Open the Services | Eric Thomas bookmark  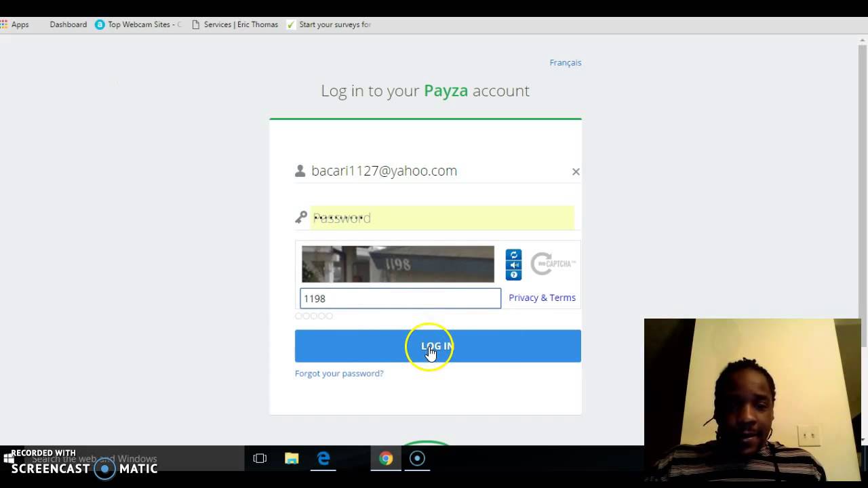point(235,24)
